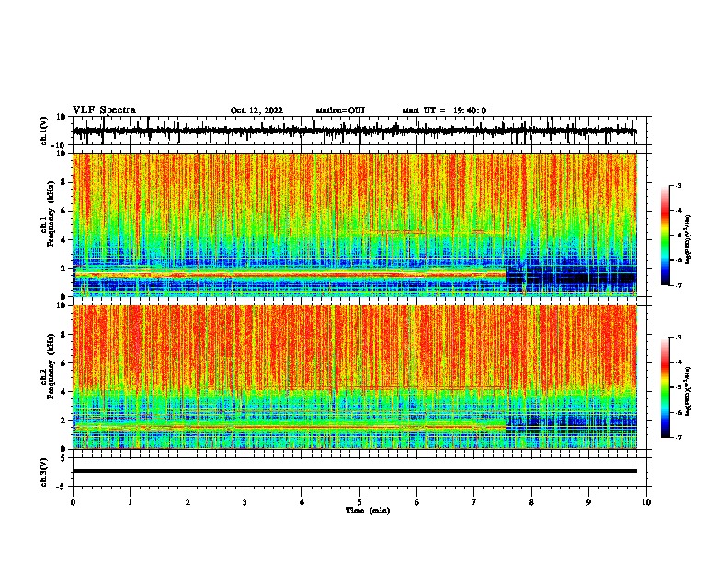
Task: Click the "5" tick on ch.3 voltage axis
Action: [x=63, y=458]
